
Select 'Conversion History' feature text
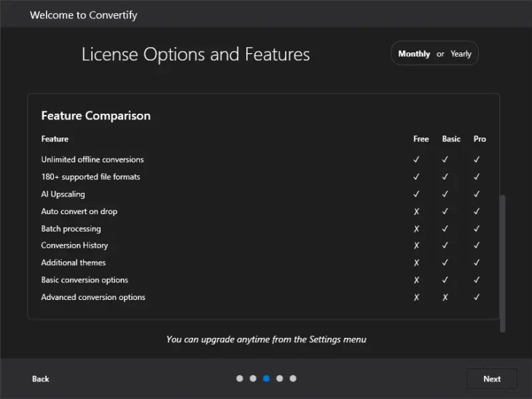pos(74,245)
